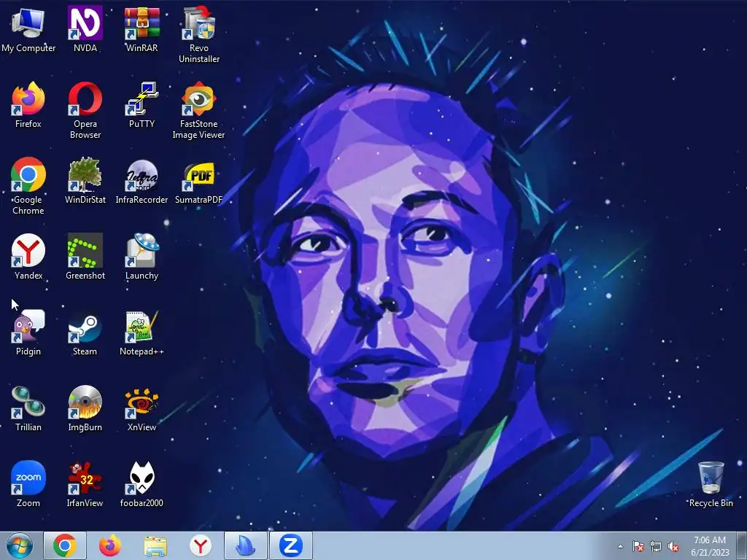Viewport: 747px width, 560px height.
Task: Open WinRAR desktop shortcut
Action: pos(142,29)
